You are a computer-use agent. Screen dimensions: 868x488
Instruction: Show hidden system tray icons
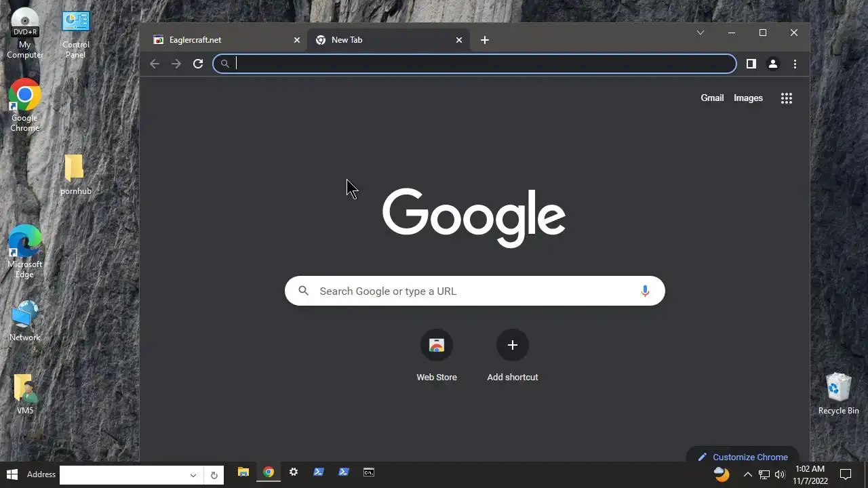point(748,474)
